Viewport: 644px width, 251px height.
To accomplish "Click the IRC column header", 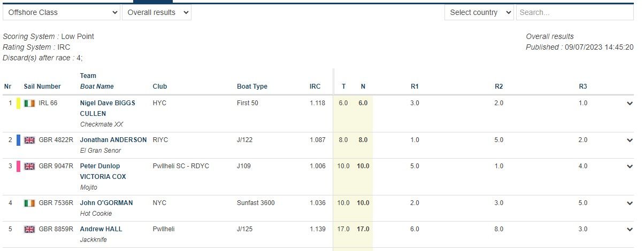I will pos(315,87).
